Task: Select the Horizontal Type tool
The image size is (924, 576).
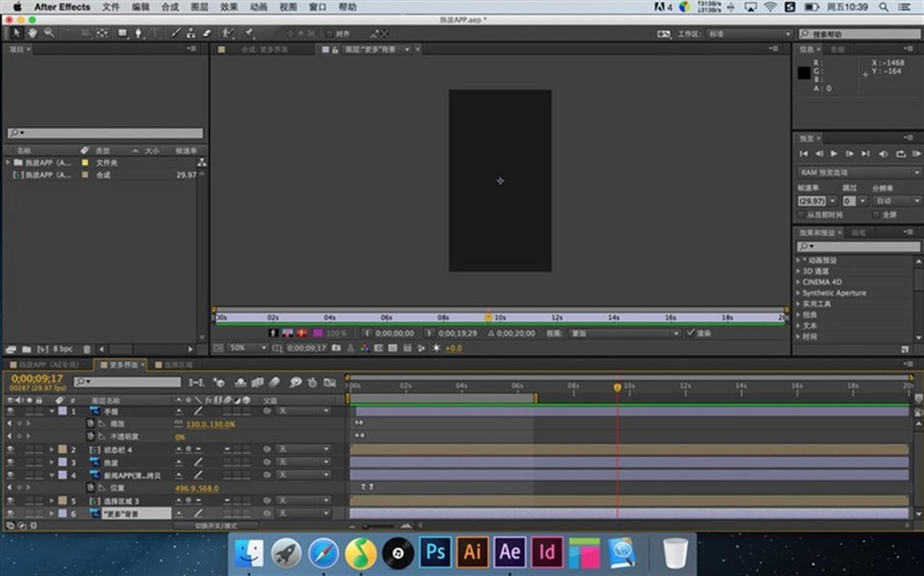Action: pos(156,33)
